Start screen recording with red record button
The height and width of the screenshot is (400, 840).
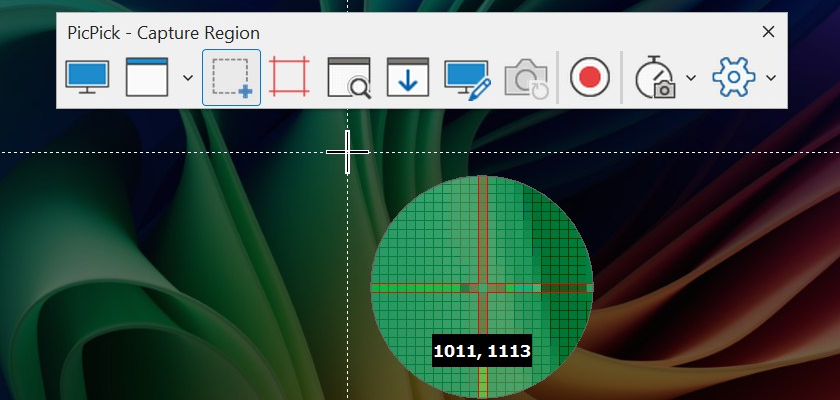click(x=590, y=78)
